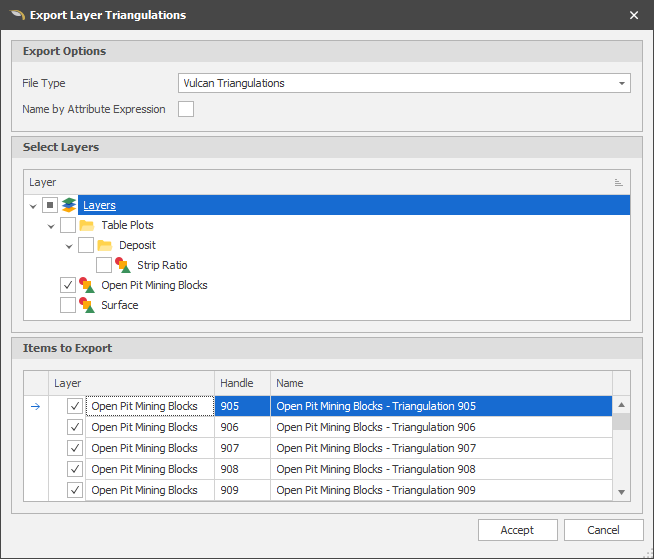Open the File Type dropdown
The image size is (654, 560).
(x=621, y=83)
